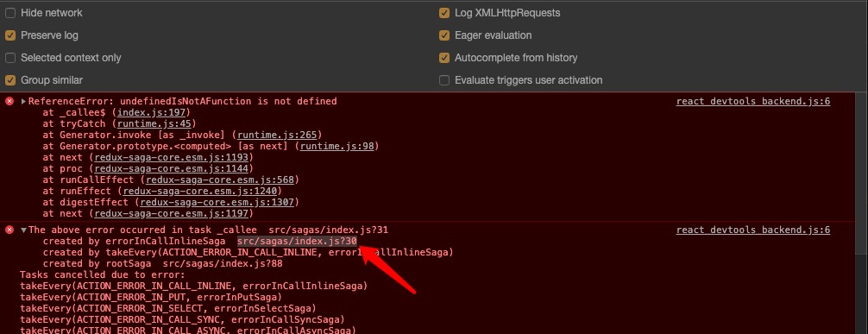
Task: Open the index.js:197 source link
Action: point(152,112)
